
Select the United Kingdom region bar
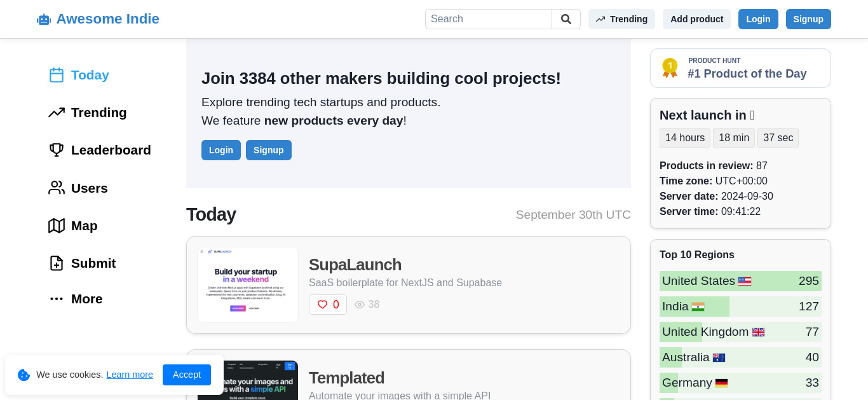click(x=740, y=332)
